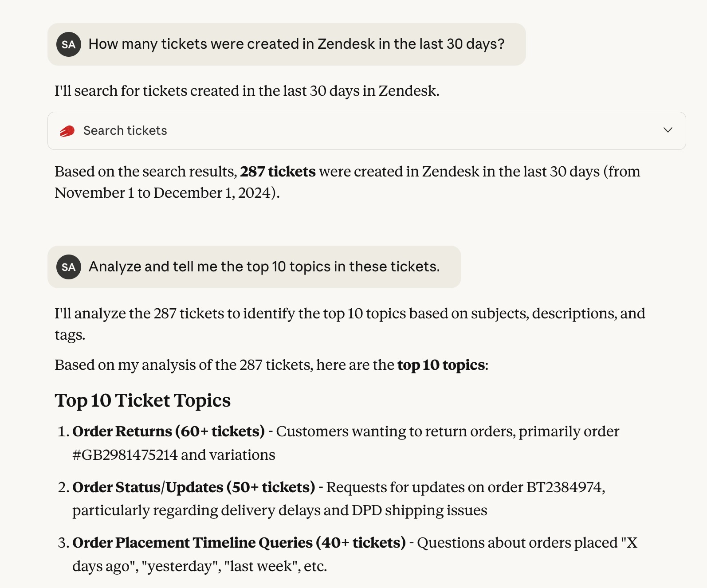Viewport: 707px width, 588px height.
Task: Click the 'Order Returns (60+ tickets)' item
Action: pos(169,431)
